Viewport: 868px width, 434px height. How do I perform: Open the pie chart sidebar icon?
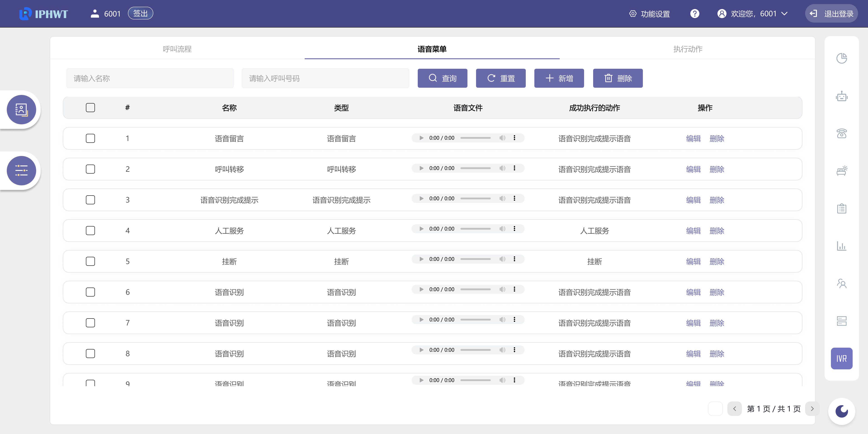(x=841, y=58)
